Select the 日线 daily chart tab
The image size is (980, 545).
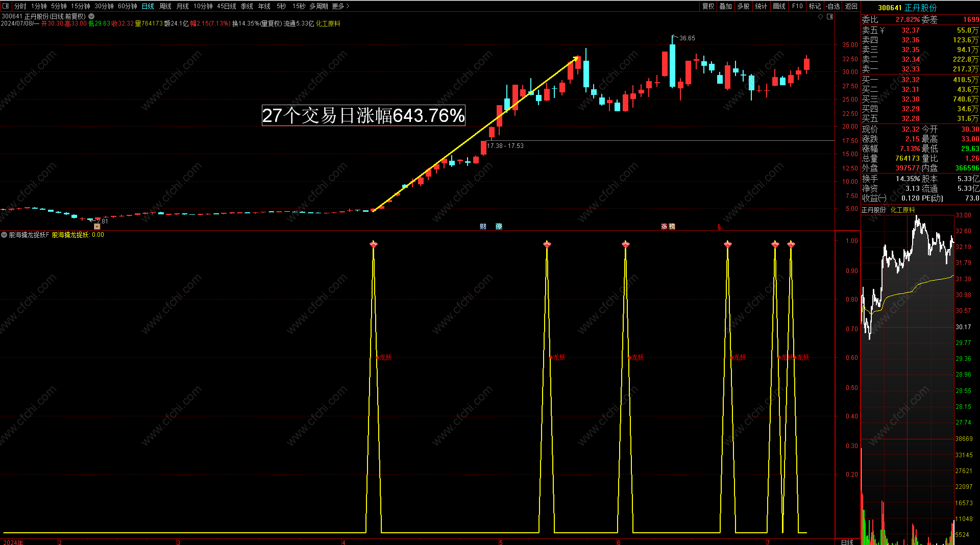click(148, 6)
